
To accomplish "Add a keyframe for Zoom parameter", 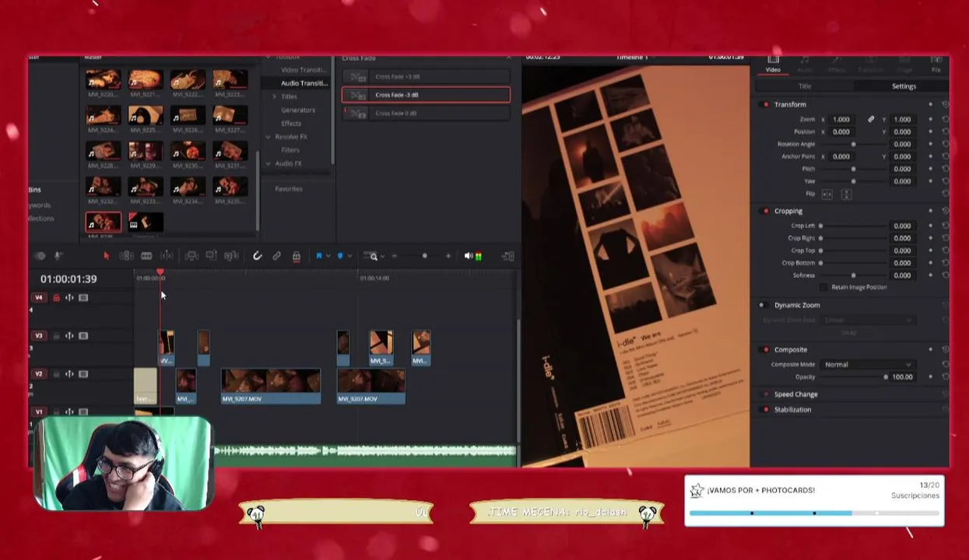I will pos(930,119).
